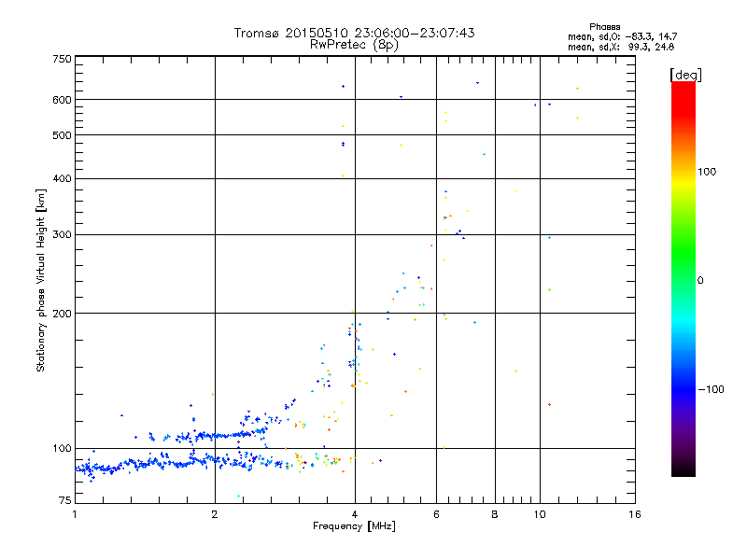Image resolution: width=747 pixels, height=560 pixels.
Task: Click the colorbar '-100' tick label
Action: click(x=711, y=389)
